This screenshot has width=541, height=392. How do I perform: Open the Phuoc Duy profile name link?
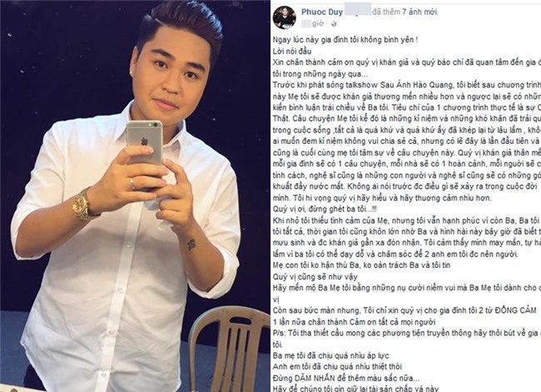(322, 12)
